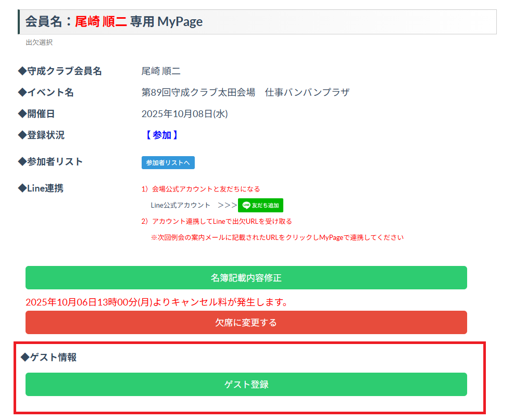Click the ゲスト登録 button
Image resolution: width=514 pixels, height=420 pixels.
pyautogui.click(x=246, y=385)
